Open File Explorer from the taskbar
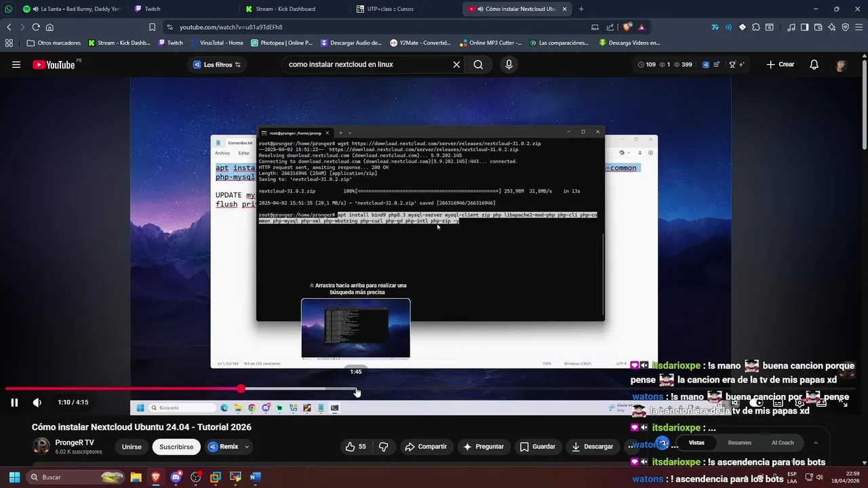The width and height of the screenshot is (868, 488). (136, 477)
